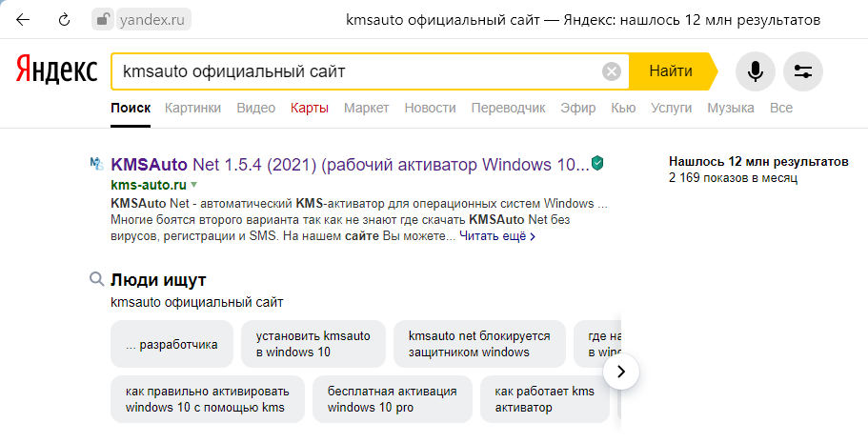Screen dimensions: 868x443
Task: Click the magnifier icon beside Люди ищут
Action: tap(97, 278)
